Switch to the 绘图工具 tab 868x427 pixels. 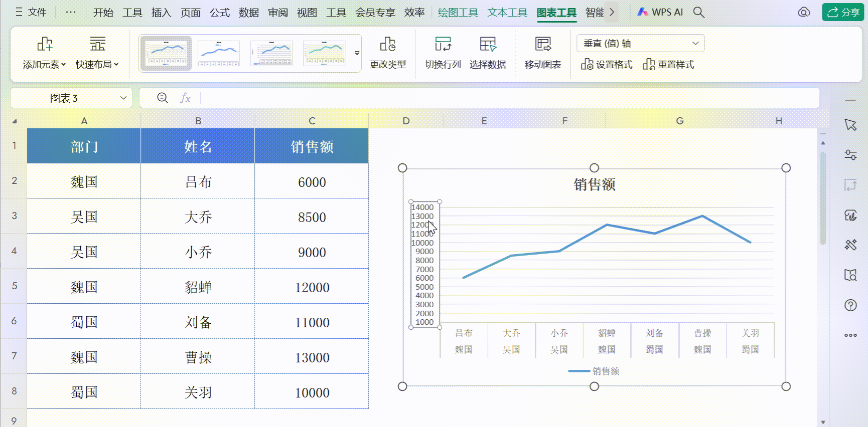pos(458,13)
